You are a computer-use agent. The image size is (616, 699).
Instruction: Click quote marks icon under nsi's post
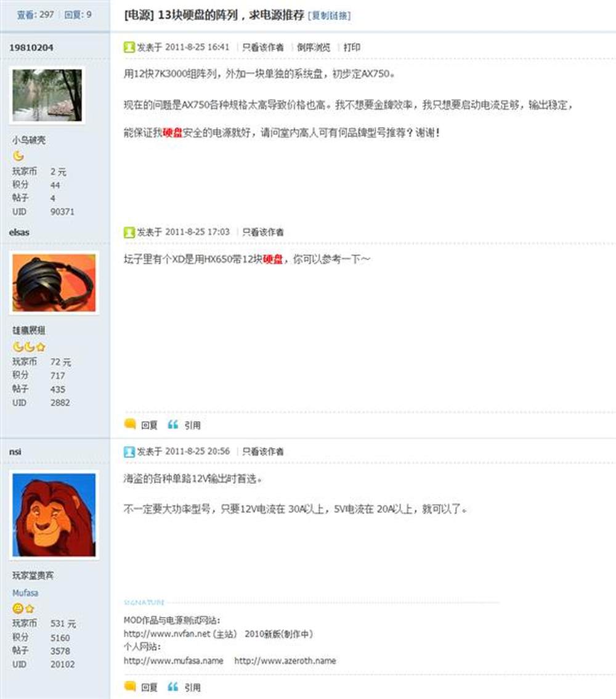click(173, 687)
